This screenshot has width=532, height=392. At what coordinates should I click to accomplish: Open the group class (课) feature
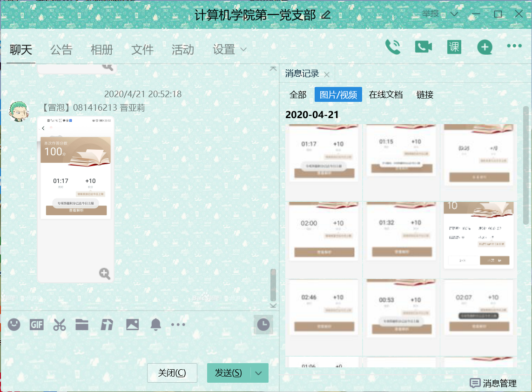pos(454,47)
